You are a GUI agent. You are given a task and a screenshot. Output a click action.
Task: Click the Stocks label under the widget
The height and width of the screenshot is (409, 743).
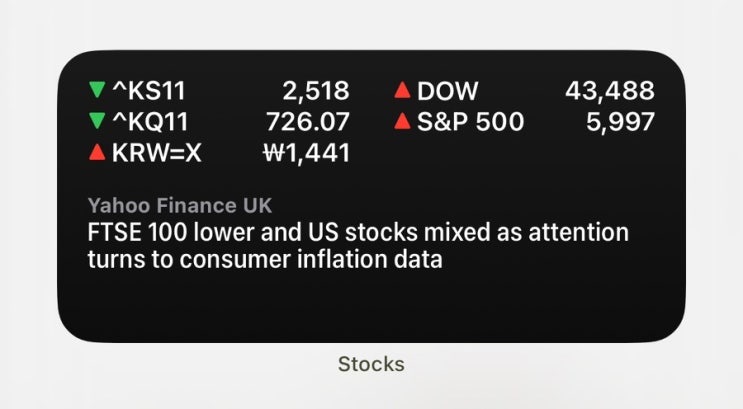(x=371, y=364)
